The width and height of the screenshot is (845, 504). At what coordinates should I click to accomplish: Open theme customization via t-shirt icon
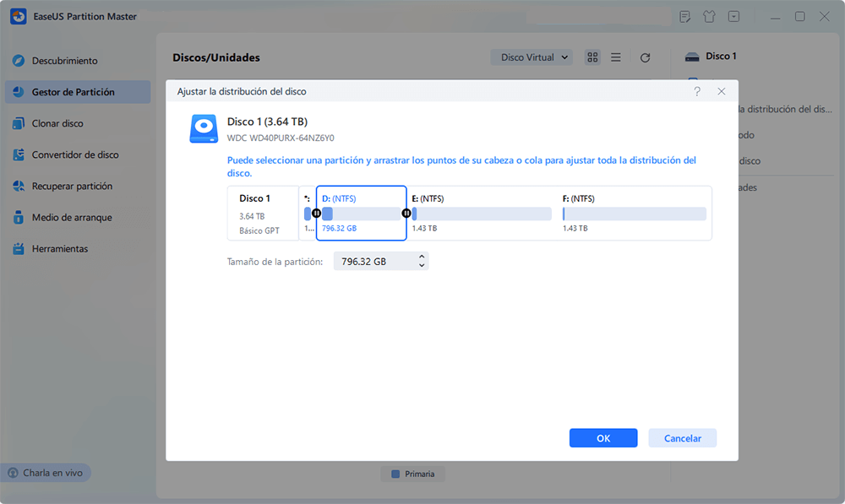(x=709, y=16)
